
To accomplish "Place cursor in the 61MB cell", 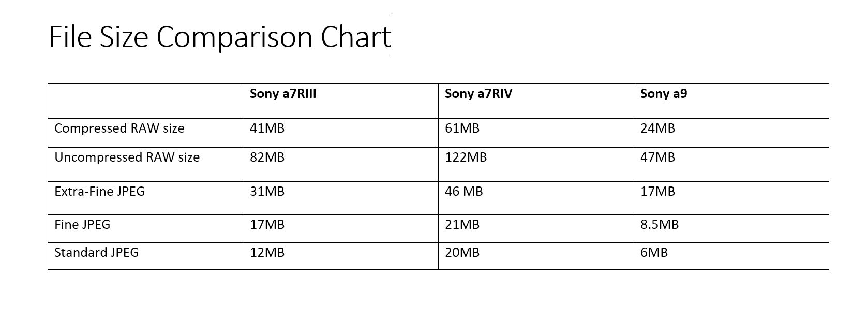I will [x=536, y=133].
